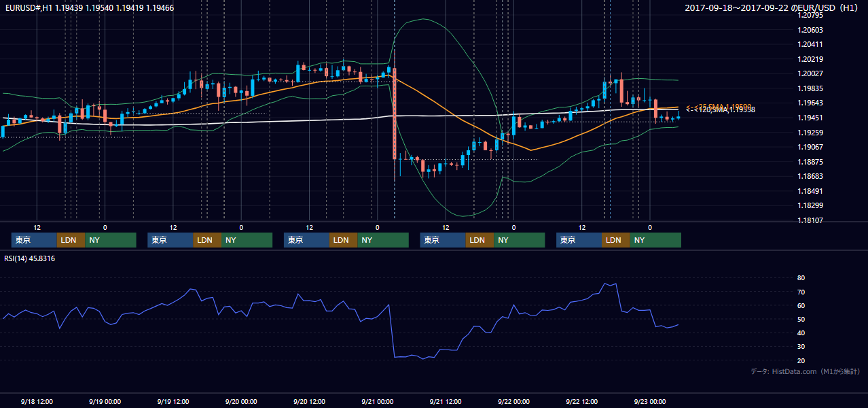
Task: Click the RSI scale value 20
Action: [801, 360]
